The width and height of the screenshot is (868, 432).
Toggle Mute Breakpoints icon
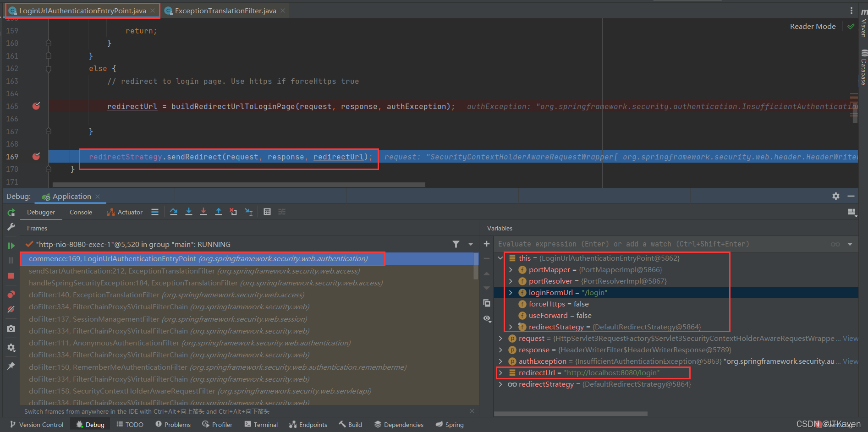11,309
